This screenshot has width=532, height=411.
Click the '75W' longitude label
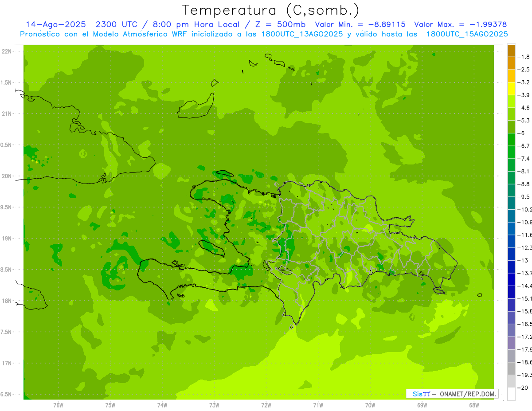(x=110, y=405)
